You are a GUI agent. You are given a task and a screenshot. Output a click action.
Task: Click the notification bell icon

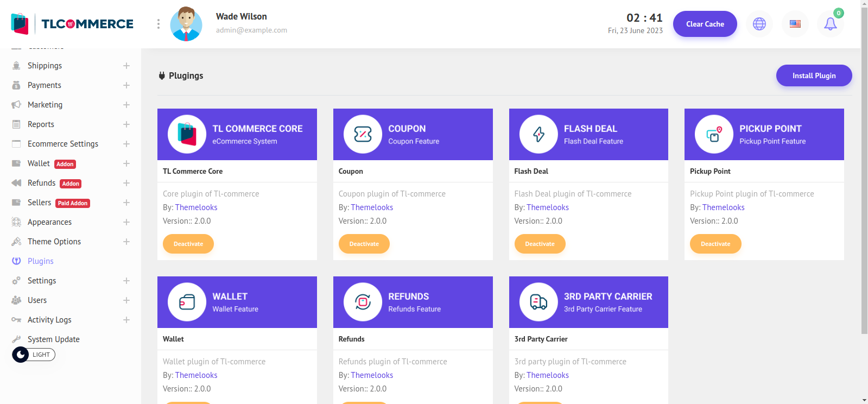(830, 24)
